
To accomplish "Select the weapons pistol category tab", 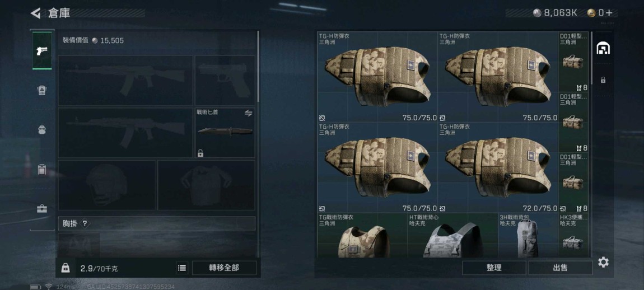I will 42,50.
